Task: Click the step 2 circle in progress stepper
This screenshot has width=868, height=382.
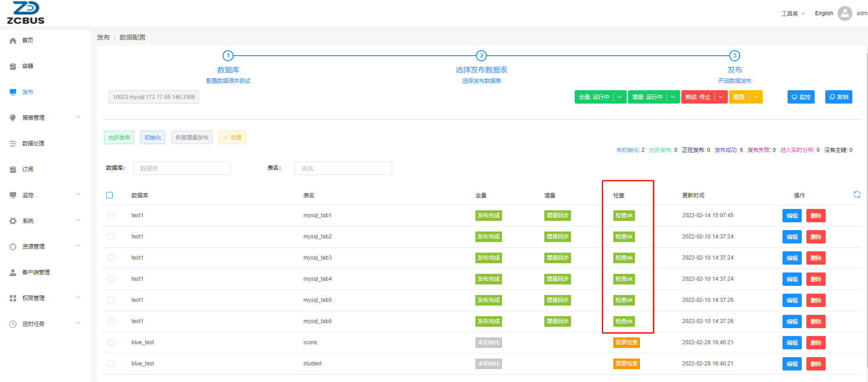Action: (x=481, y=56)
